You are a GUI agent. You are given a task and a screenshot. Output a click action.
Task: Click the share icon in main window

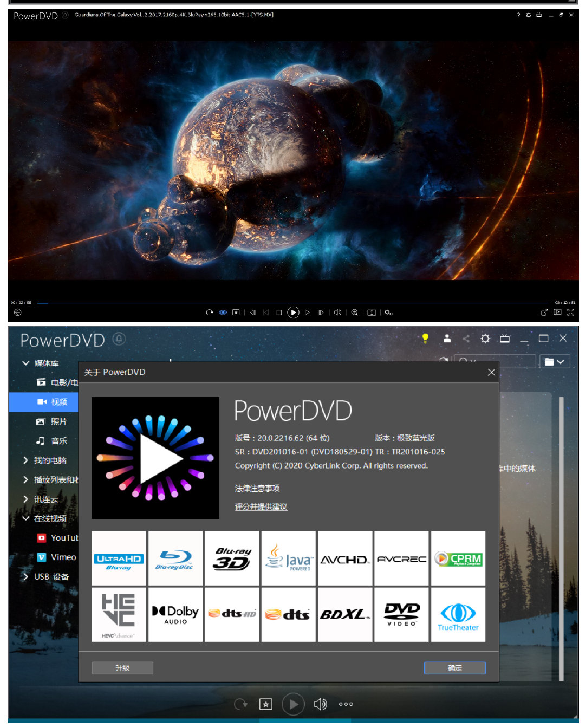tap(466, 339)
